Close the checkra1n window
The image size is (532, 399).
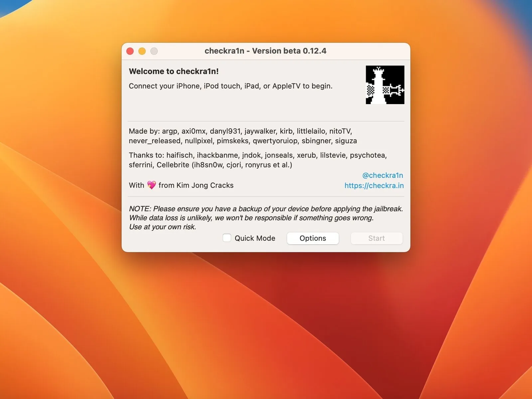click(130, 51)
